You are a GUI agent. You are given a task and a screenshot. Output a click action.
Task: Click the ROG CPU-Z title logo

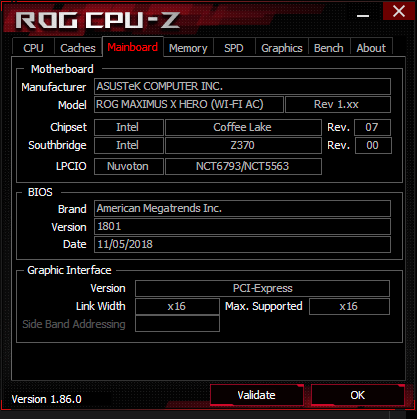coord(98,20)
